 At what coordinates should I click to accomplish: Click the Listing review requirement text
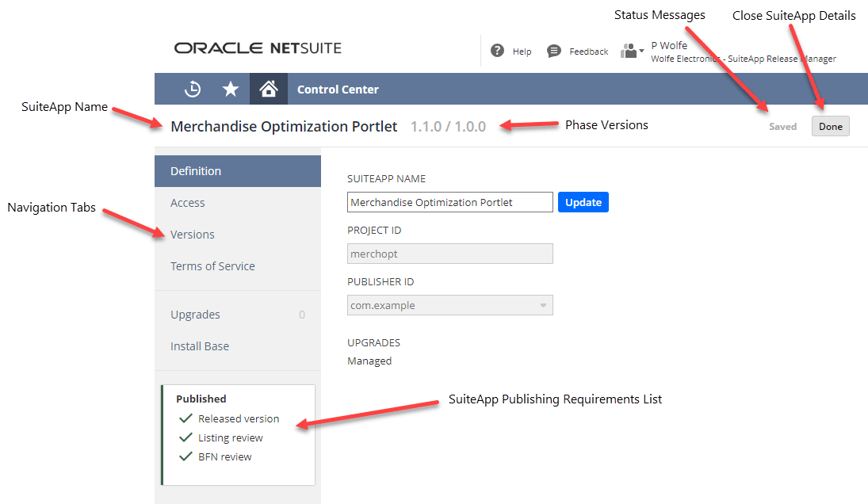pyautogui.click(x=231, y=437)
